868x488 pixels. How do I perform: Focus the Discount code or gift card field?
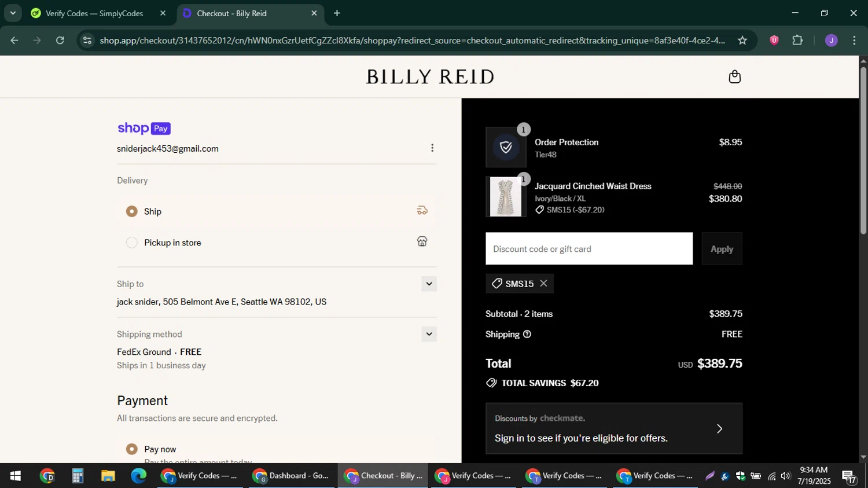pos(589,249)
